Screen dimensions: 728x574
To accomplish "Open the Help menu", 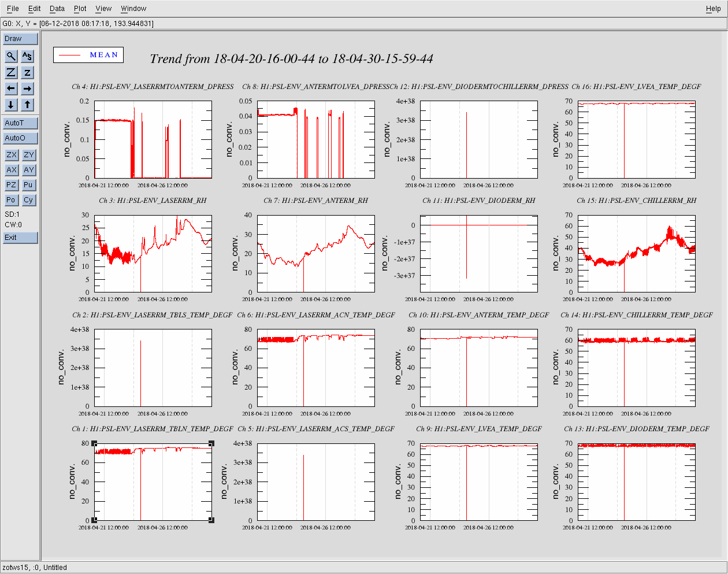I will [713, 9].
